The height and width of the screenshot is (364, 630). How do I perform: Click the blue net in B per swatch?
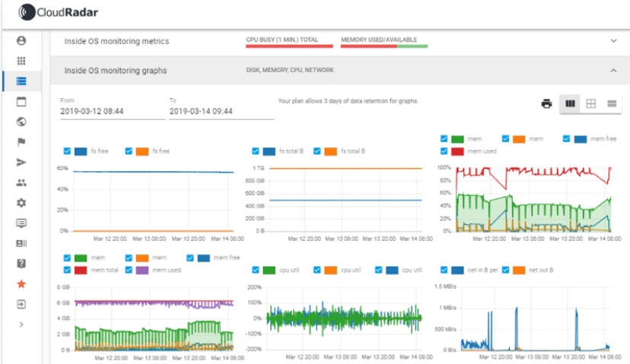coord(457,270)
